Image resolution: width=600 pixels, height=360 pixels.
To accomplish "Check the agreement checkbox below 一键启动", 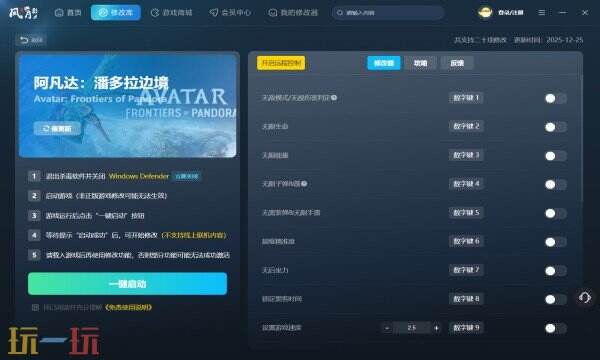I will pyautogui.click(x=35, y=307).
